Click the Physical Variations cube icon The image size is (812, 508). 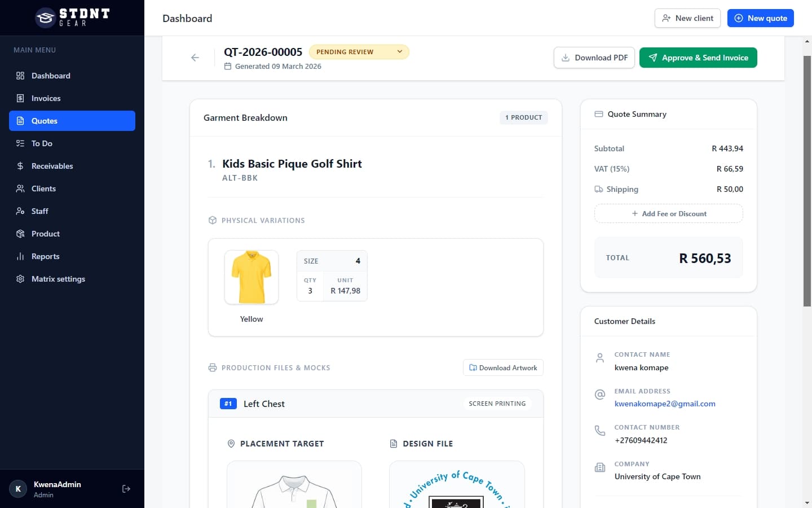213,220
